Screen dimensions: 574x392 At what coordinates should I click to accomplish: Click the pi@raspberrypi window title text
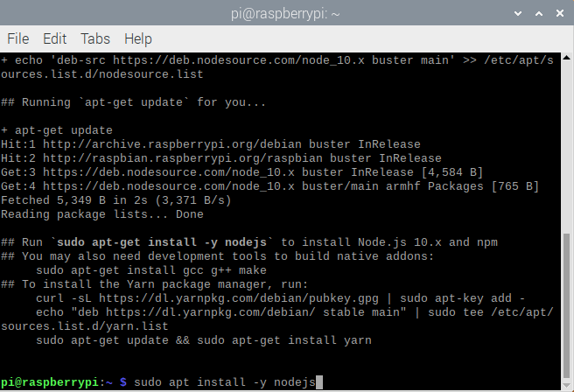[x=285, y=14]
